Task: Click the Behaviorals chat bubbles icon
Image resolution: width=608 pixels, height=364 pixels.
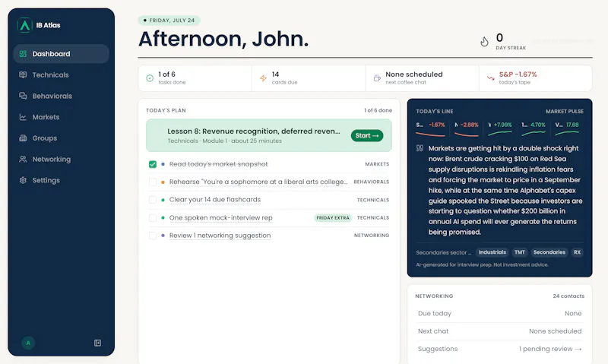Action: coord(23,96)
